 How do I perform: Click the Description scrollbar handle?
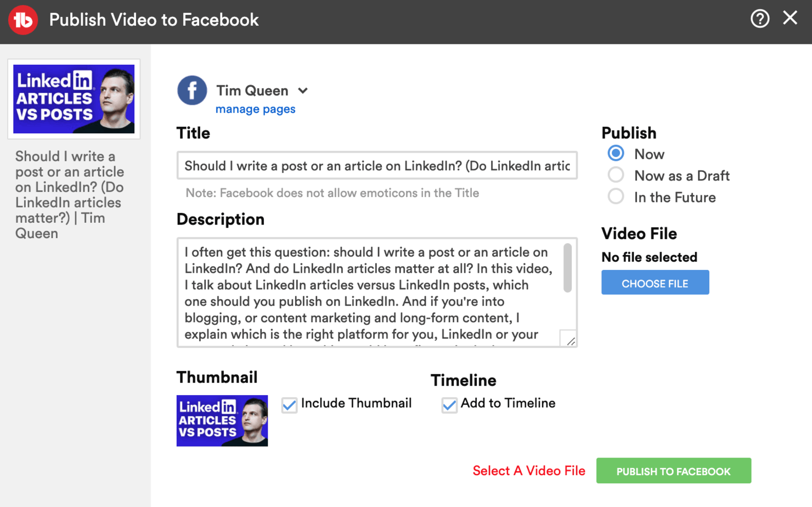pyautogui.click(x=567, y=268)
